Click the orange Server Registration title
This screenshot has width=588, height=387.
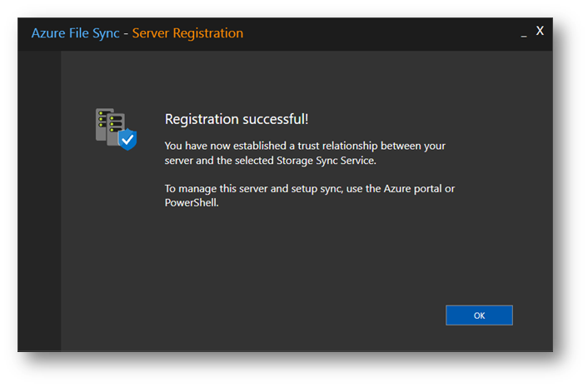pos(187,33)
